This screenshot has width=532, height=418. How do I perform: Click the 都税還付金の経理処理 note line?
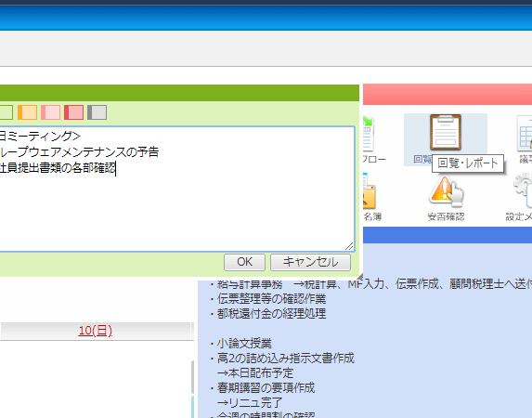click(271, 313)
